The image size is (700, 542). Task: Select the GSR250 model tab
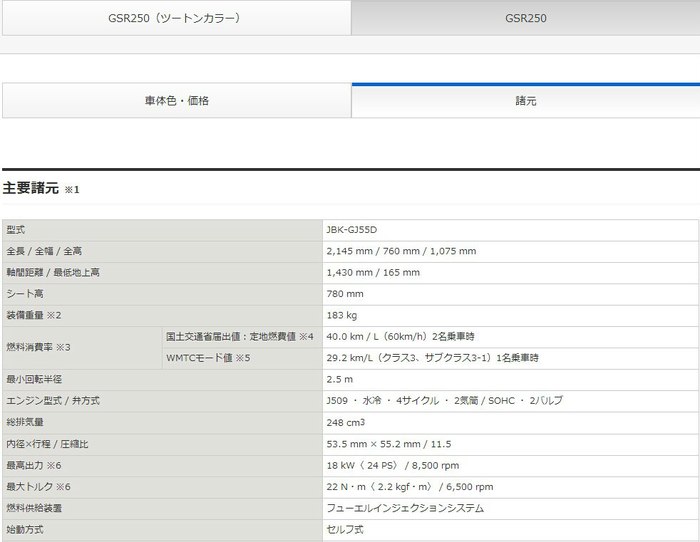click(525, 18)
